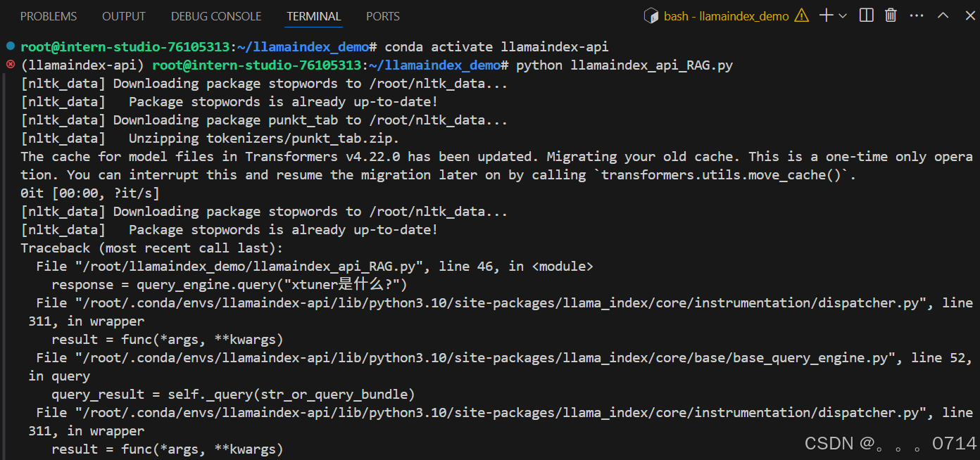Click 'query_result = self._query(str_or_query_bundle)' line
Viewport: 980px width, 460px height.
233,395
